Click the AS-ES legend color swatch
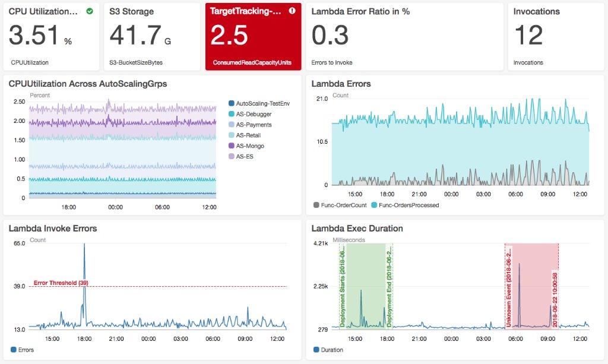This screenshot has width=608, height=364. 232,156
